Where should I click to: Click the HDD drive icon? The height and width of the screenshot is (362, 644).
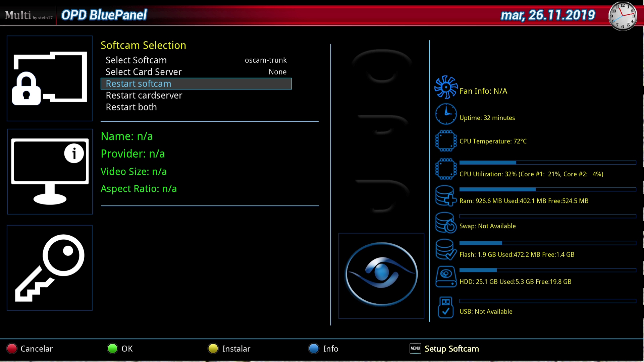coord(446,277)
